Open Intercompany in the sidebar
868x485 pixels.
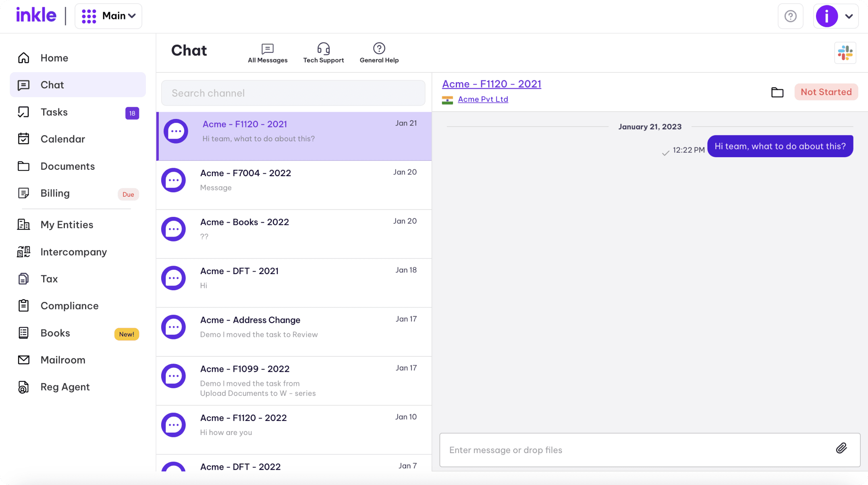pos(73,252)
